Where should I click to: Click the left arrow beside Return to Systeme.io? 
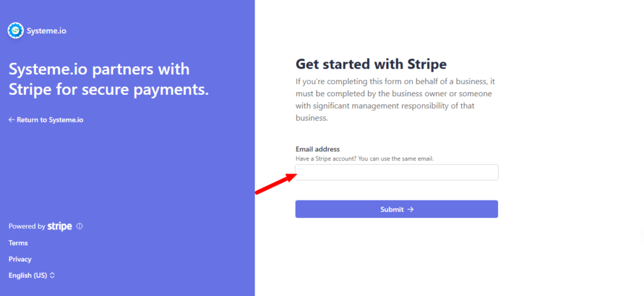pos(11,120)
